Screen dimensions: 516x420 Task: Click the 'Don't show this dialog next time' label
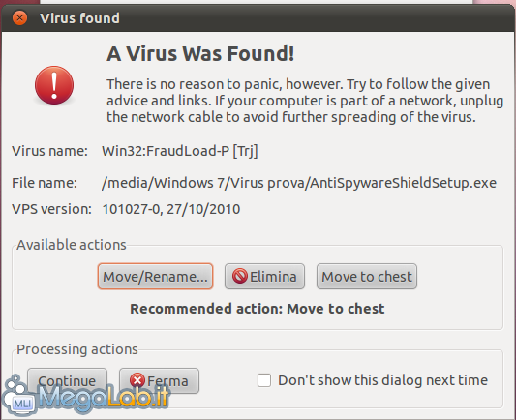pos(382,380)
